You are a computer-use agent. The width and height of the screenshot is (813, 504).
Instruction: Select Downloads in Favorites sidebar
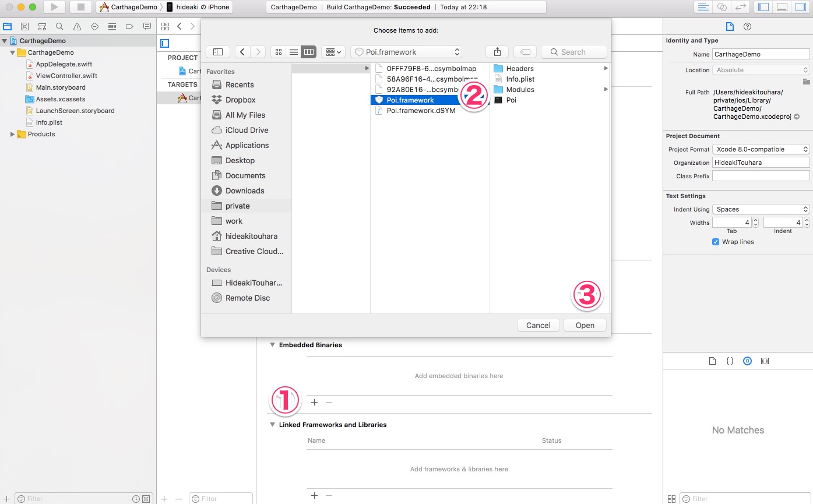point(246,191)
